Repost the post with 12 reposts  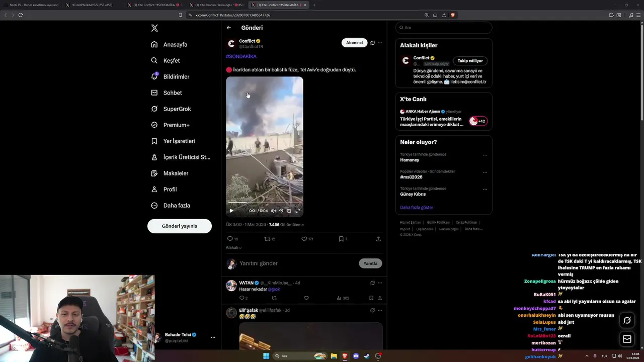pyautogui.click(x=270, y=239)
